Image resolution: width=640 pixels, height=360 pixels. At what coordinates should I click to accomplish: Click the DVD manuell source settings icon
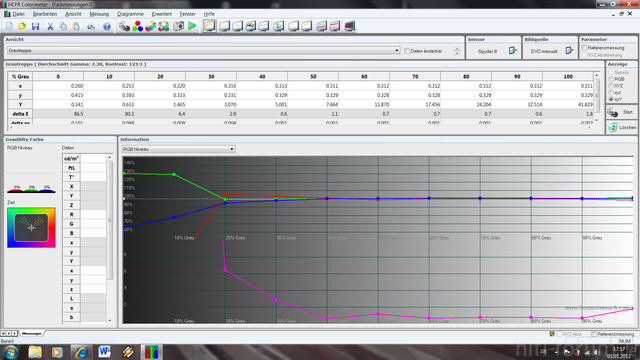569,51
